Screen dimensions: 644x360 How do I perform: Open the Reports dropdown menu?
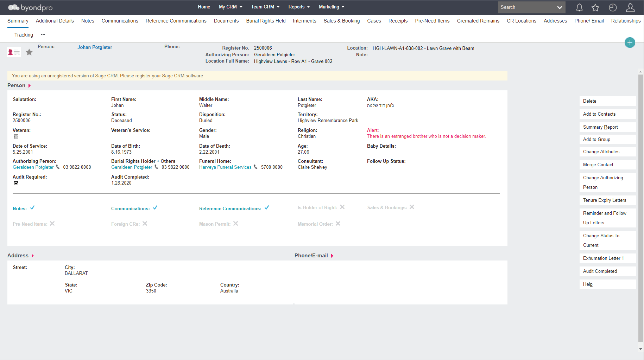click(299, 7)
